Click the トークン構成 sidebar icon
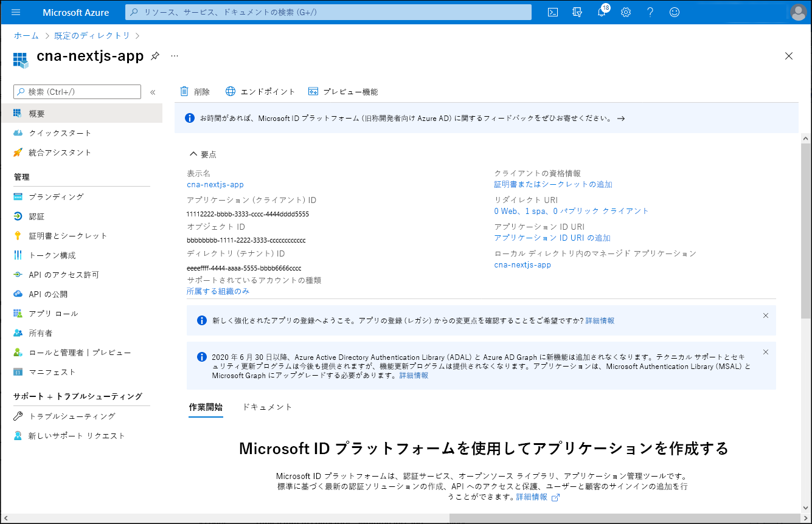This screenshot has width=812, height=524. pyautogui.click(x=18, y=255)
